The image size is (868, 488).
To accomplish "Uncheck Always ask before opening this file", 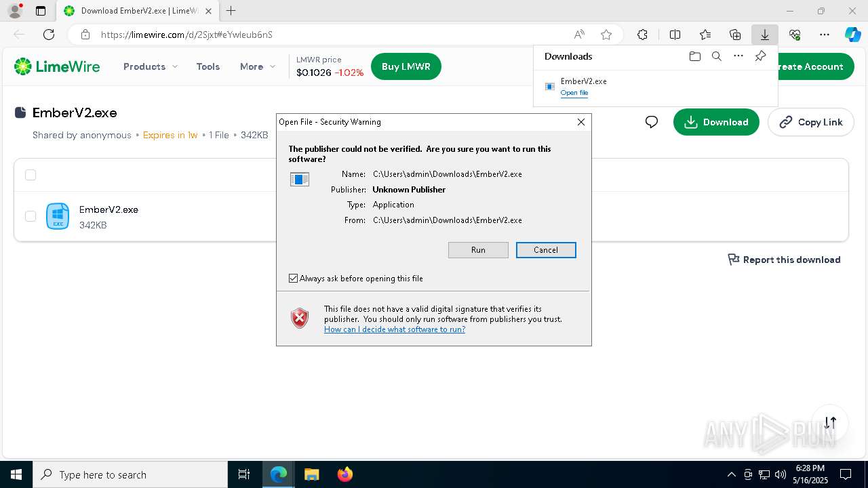I will [293, 279].
